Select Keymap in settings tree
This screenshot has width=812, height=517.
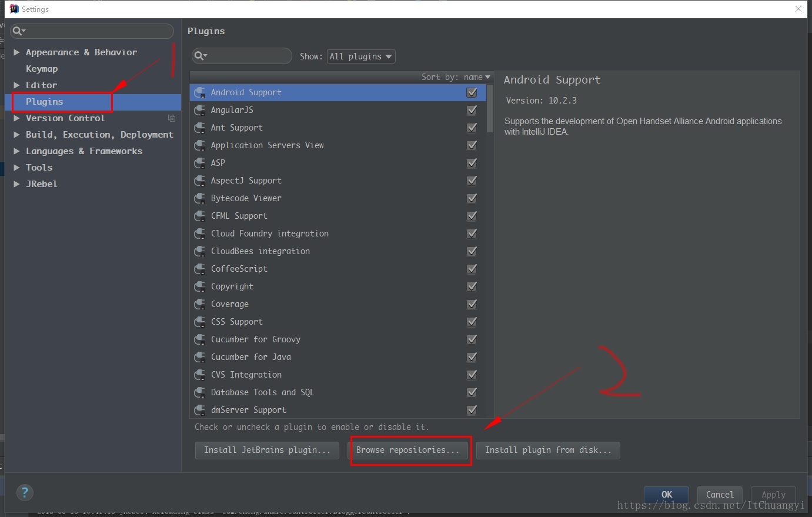(42, 69)
